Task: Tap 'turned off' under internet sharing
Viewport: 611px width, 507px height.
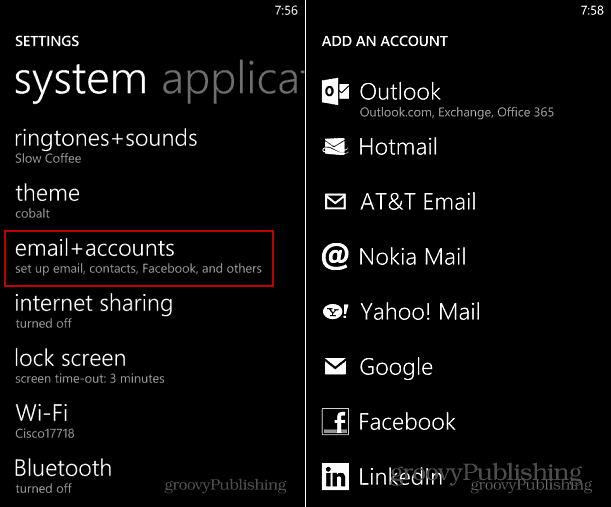Action: pos(44,323)
